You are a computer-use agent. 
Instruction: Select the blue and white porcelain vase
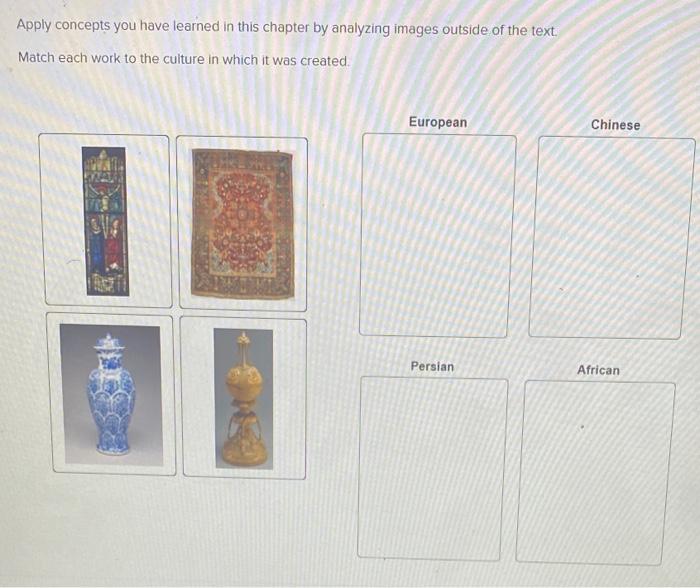click(x=111, y=395)
